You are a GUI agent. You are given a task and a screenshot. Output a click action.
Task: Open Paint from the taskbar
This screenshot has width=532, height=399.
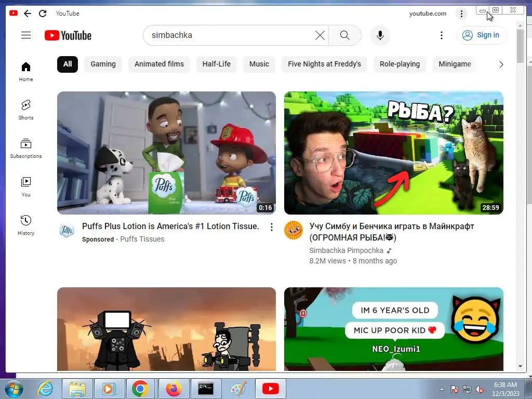[x=238, y=389]
